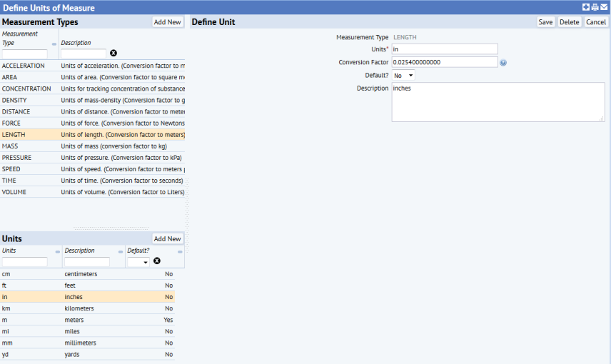Viewport: 611px width, 364px height.
Task: Delete the current unit
Action: (570, 22)
